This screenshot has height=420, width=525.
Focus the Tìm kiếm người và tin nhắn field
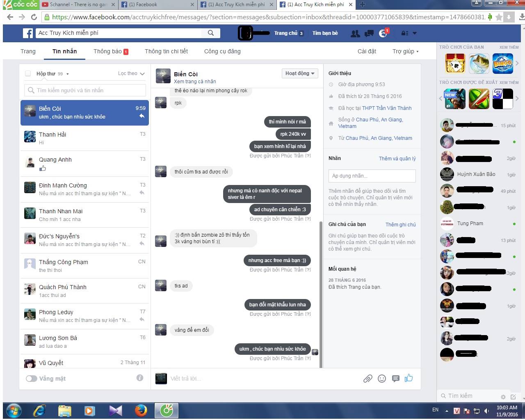pos(85,90)
